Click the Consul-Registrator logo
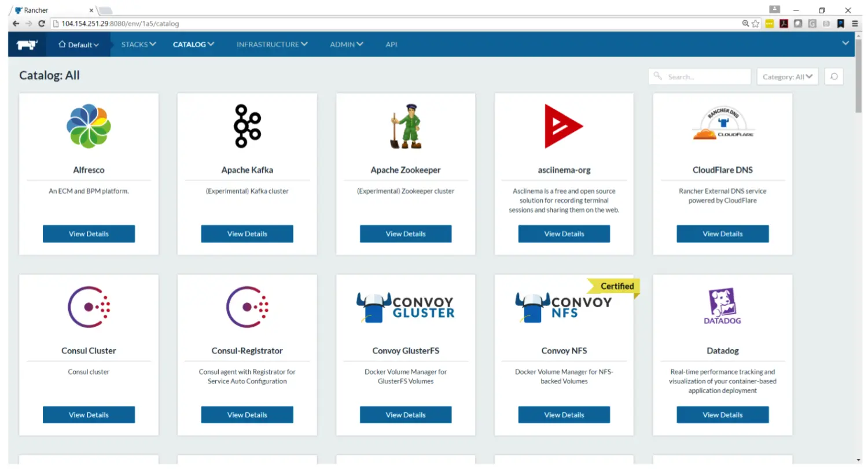Screen dimensions: 868x469 pos(247,308)
